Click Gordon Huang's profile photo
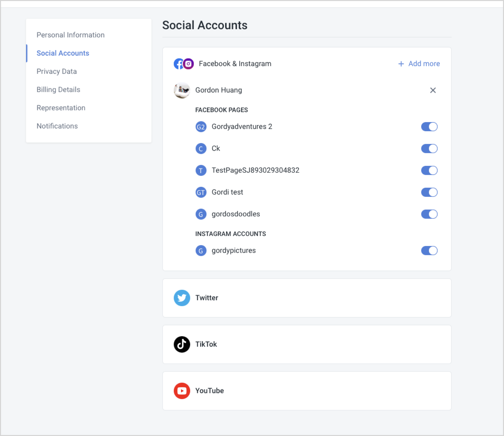The width and height of the screenshot is (504, 436). click(182, 90)
